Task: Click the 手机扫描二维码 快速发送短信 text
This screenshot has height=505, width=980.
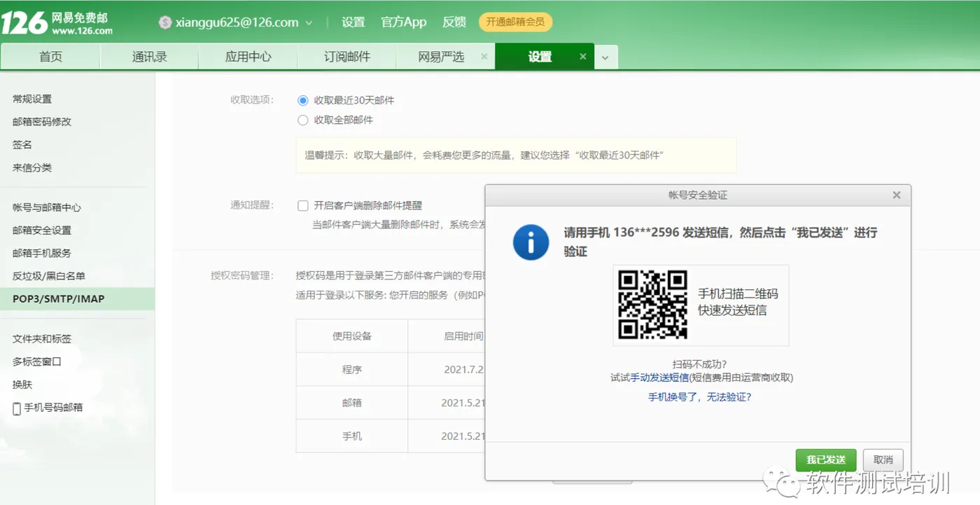Action: 738,302
